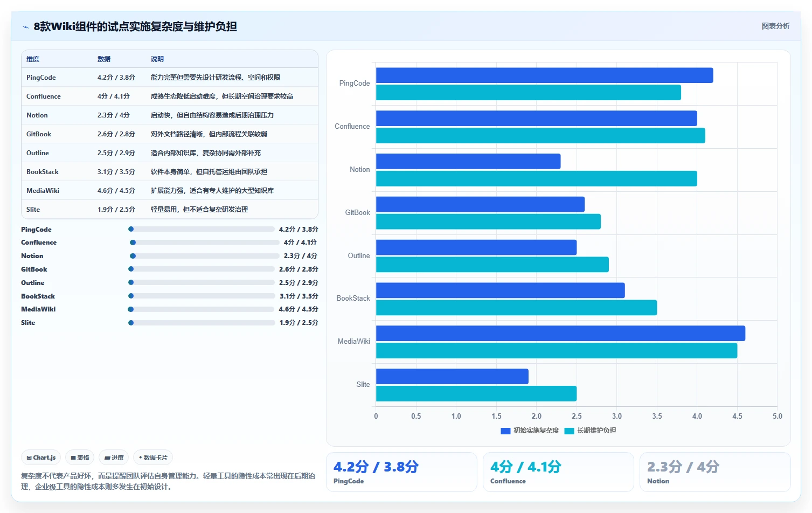Click the BookStack progress bar
The width and height of the screenshot is (812, 513).
pyautogui.click(x=202, y=296)
